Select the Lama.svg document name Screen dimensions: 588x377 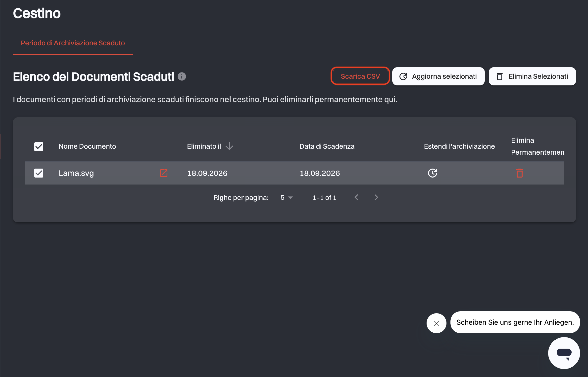tap(76, 173)
